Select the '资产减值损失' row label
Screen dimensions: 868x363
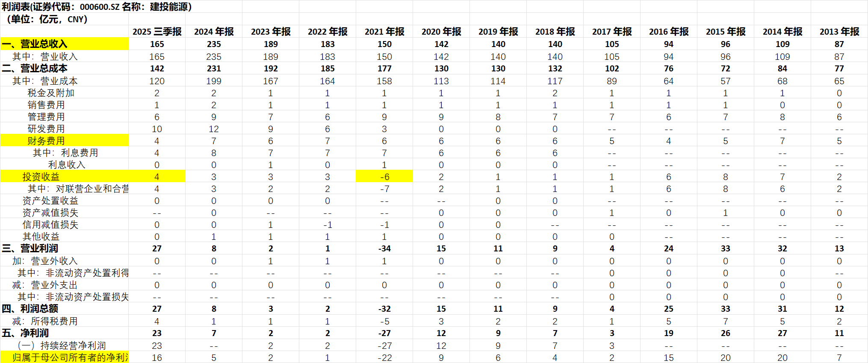50,212
